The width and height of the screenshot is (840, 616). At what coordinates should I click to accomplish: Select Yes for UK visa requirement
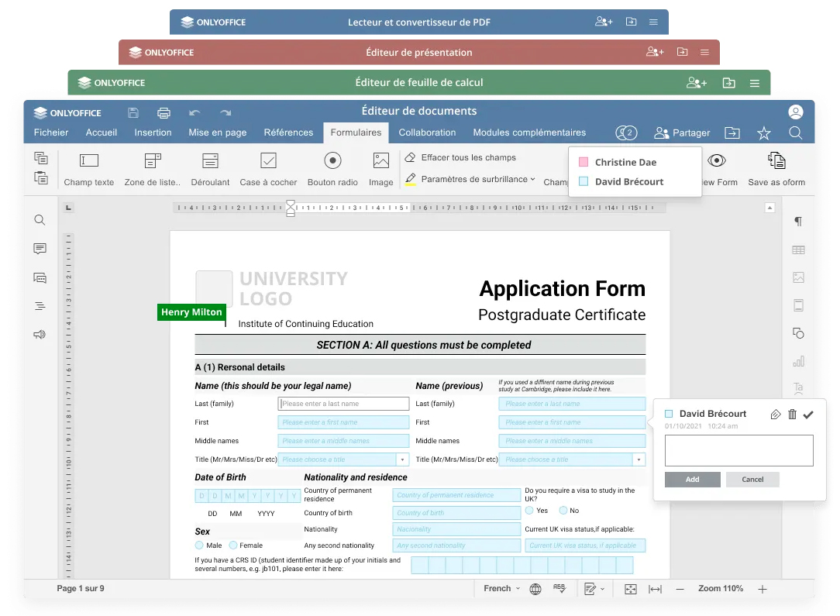coord(529,511)
